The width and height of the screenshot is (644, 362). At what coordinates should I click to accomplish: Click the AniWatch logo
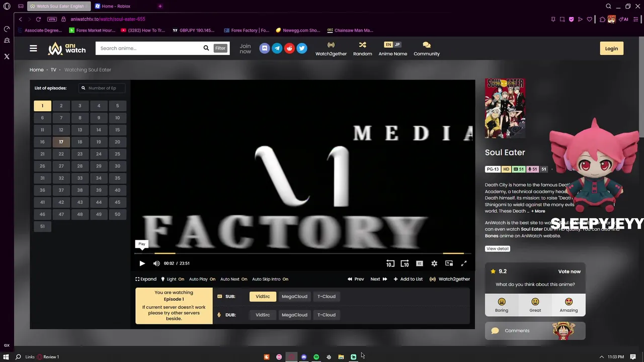pyautogui.click(x=67, y=48)
